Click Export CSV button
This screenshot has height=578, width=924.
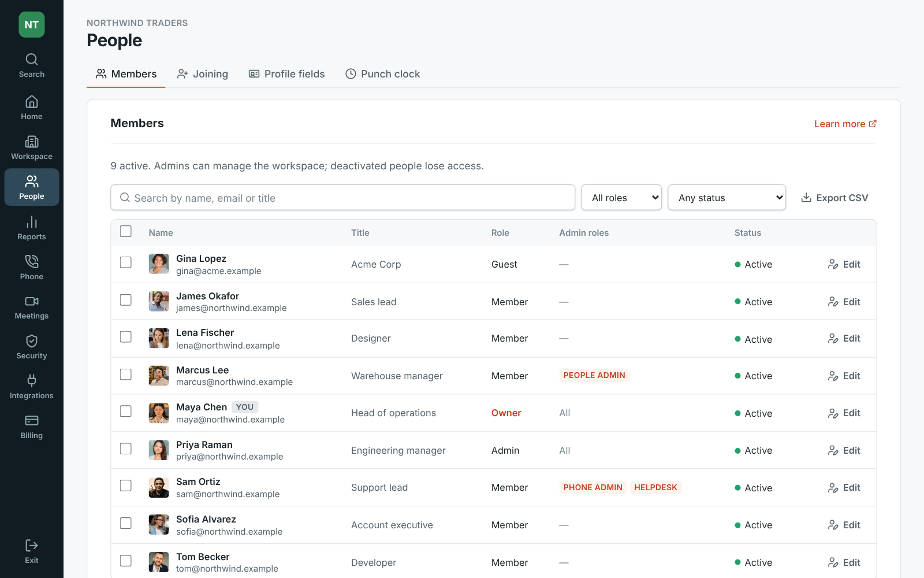(834, 198)
